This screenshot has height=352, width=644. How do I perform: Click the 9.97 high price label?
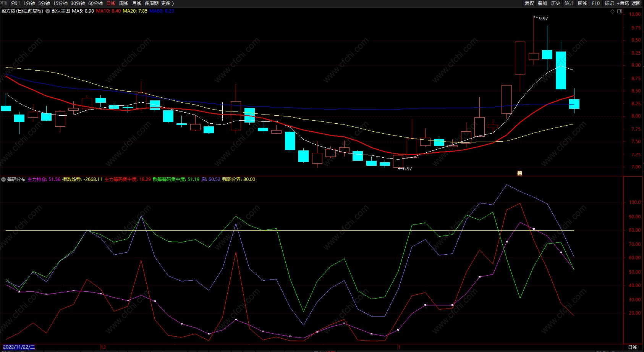(x=543, y=18)
